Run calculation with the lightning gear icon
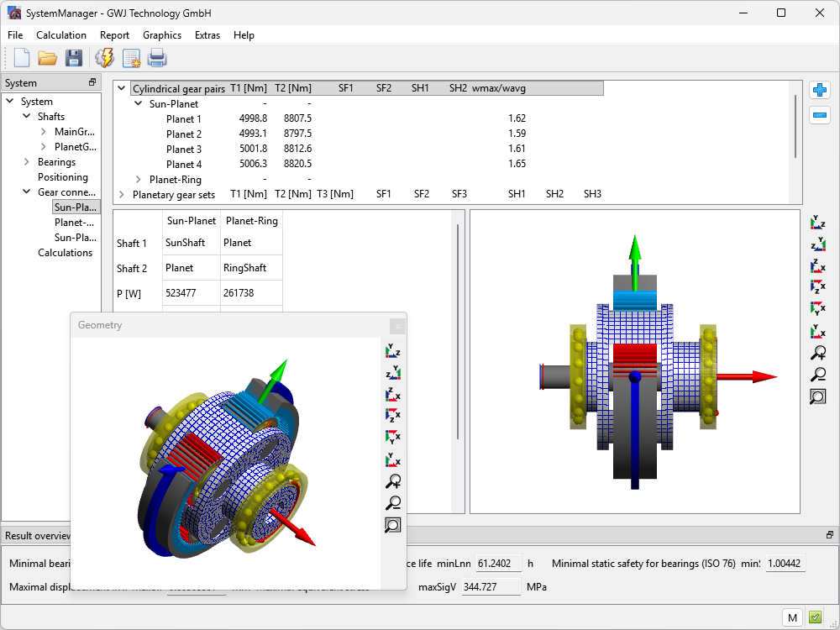This screenshot has height=630, width=840. 105,58
